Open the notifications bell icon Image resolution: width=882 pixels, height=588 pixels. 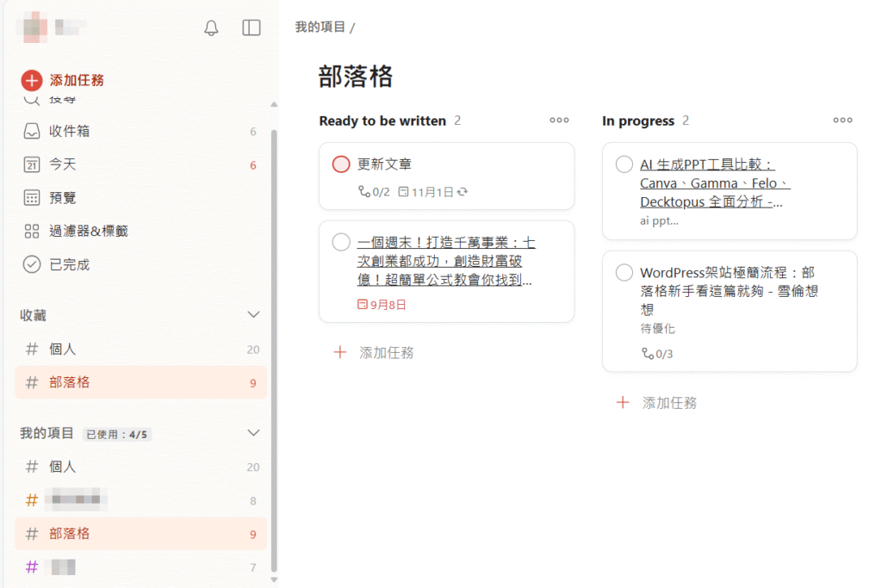pyautogui.click(x=211, y=28)
